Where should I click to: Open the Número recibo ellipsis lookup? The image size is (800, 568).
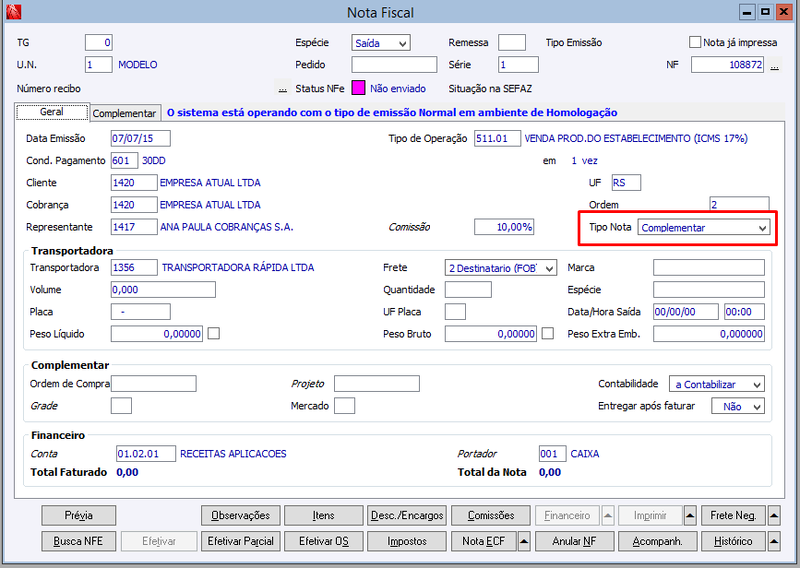[x=283, y=89]
